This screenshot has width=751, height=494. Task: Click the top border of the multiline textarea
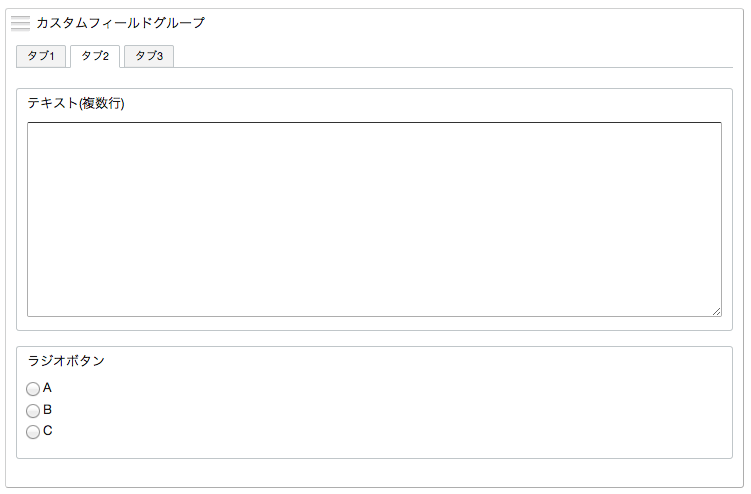tap(375, 123)
